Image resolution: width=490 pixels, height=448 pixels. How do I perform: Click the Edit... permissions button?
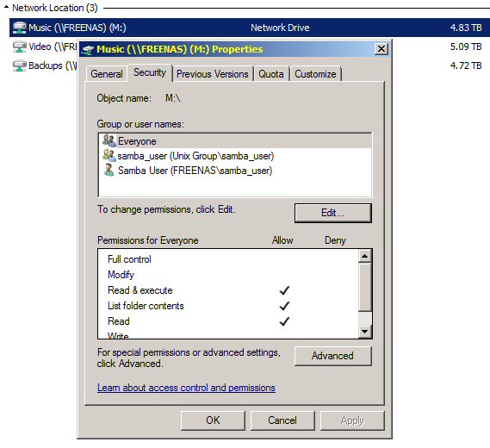click(x=332, y=213)
